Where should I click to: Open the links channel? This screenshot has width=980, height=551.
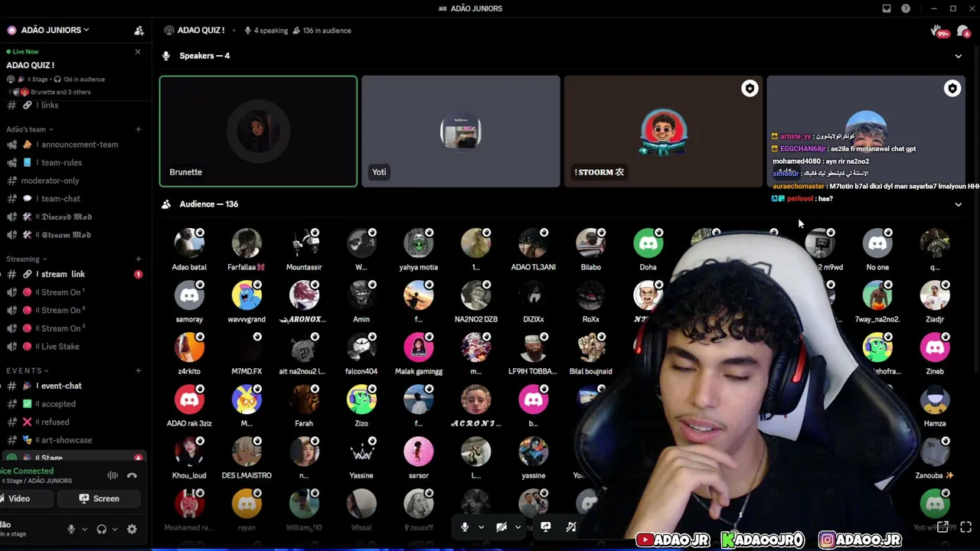pyautogui.click(x=49, y=105)
